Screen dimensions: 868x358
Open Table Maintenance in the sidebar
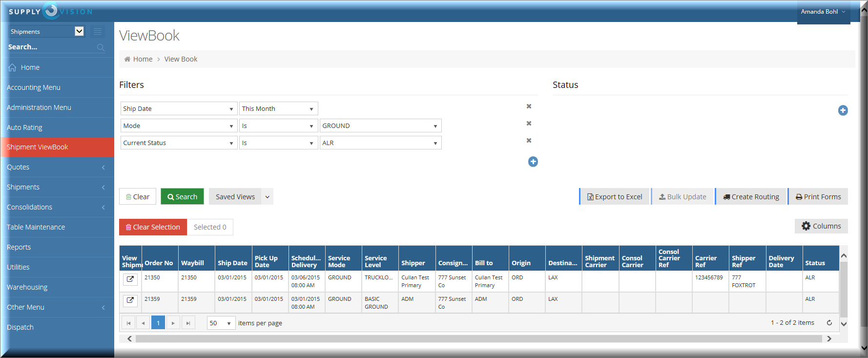57,227
